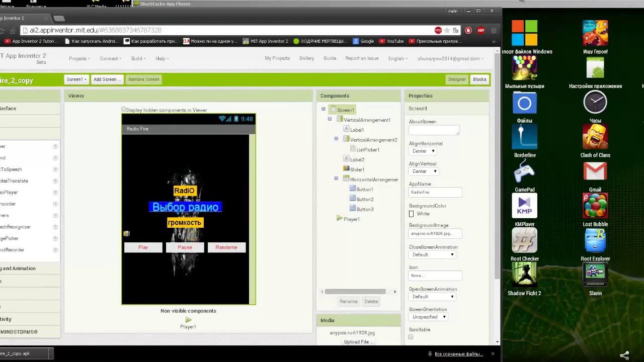
Task: Open the Windows file import icon
Action: 524,33
